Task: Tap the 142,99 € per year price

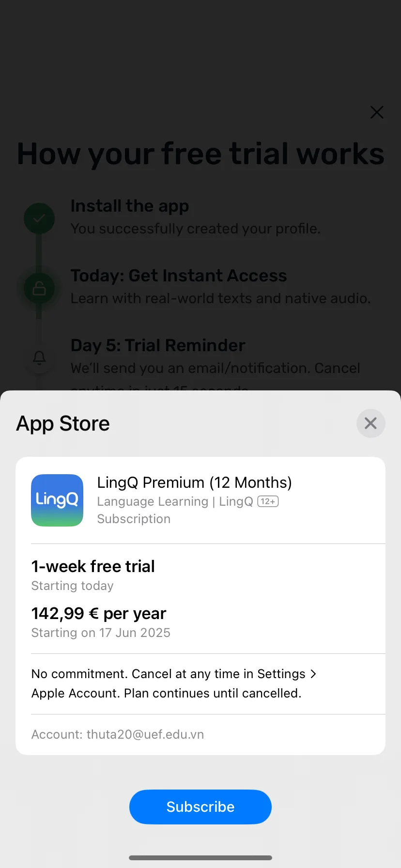Action: pyautogui.click(x=99, y=614)
